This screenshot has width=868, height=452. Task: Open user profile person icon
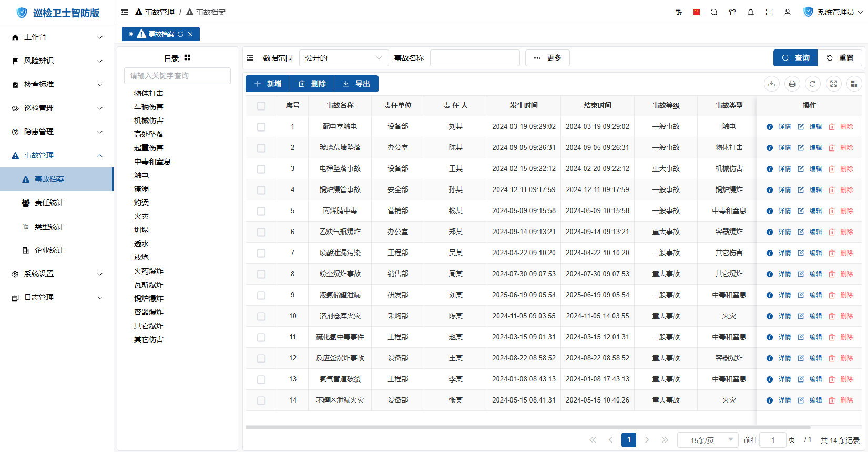(788, 12)
